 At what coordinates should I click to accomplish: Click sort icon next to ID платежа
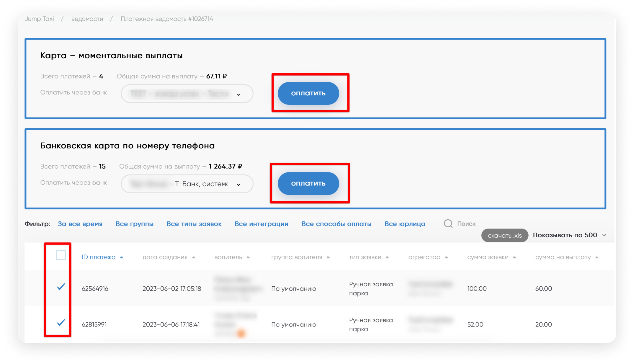pyautogui.click(x=122, y=258)
